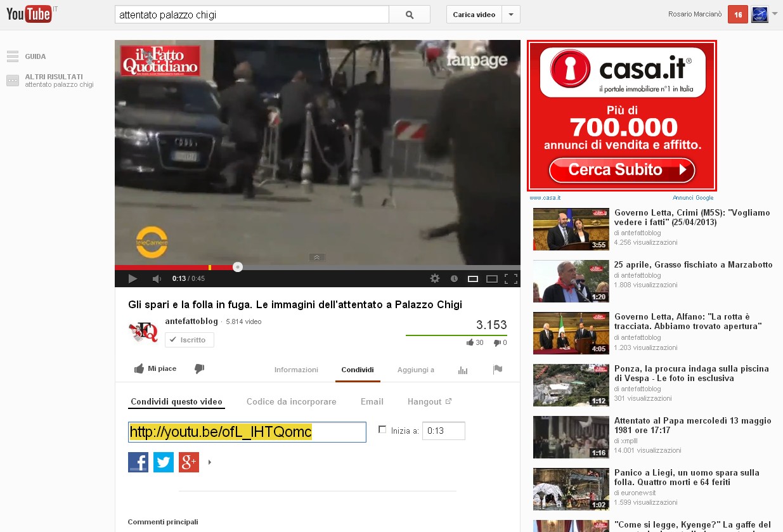Switch to the 'Email' sharing sub-tab
Screen dimensions: 783x532
[372, 401]
